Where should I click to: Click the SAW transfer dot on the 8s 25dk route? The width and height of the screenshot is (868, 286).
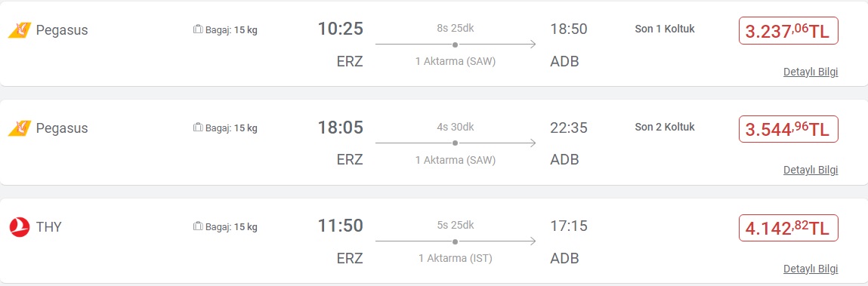(x=455, y=45)
